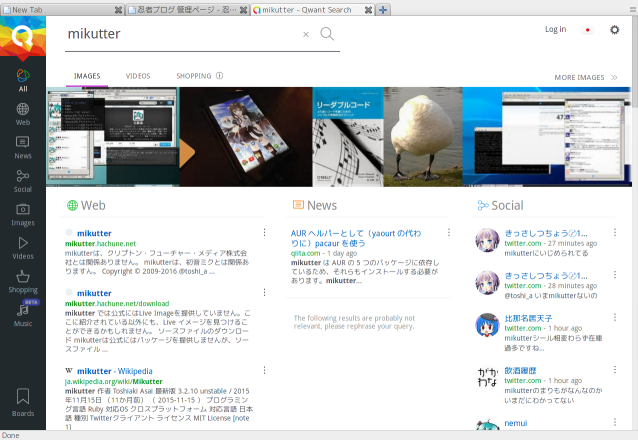Image resolution: width=638 pixels, height=440 pixels.
Task: Open the Web sidebar category
Action: point(23,114)
